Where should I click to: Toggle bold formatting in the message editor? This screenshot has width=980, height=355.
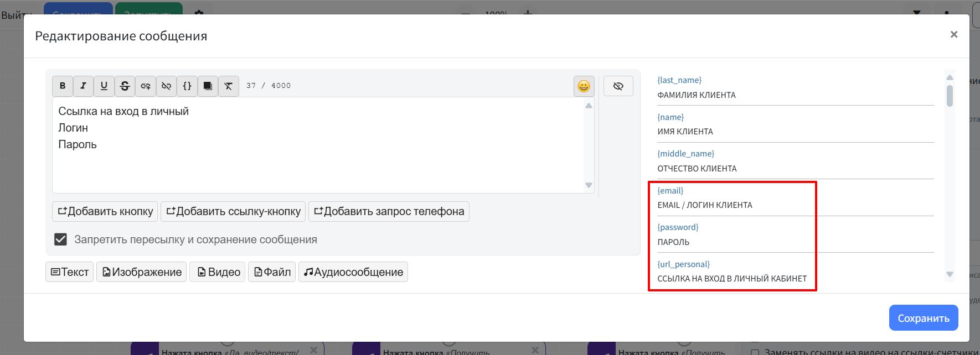(x=63, y=86)
